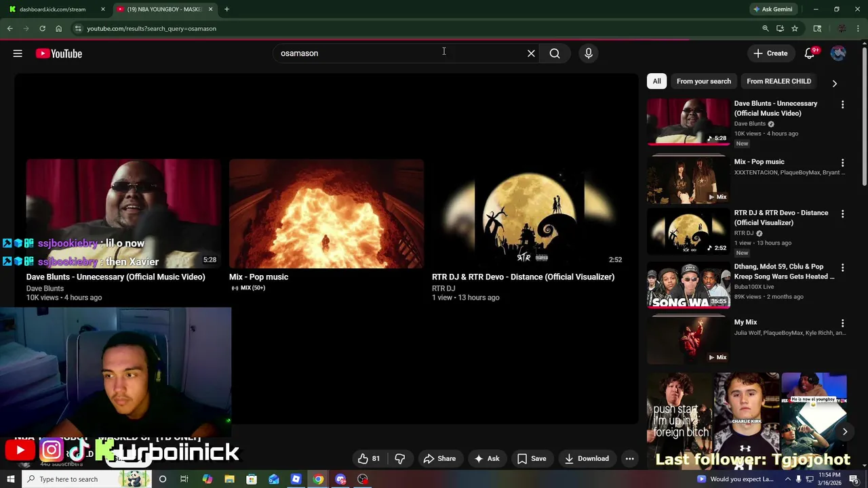Open Chrome tab search side panel icon
The height and width of the screenshot is (488, 868).
click(x=817, y=28)
